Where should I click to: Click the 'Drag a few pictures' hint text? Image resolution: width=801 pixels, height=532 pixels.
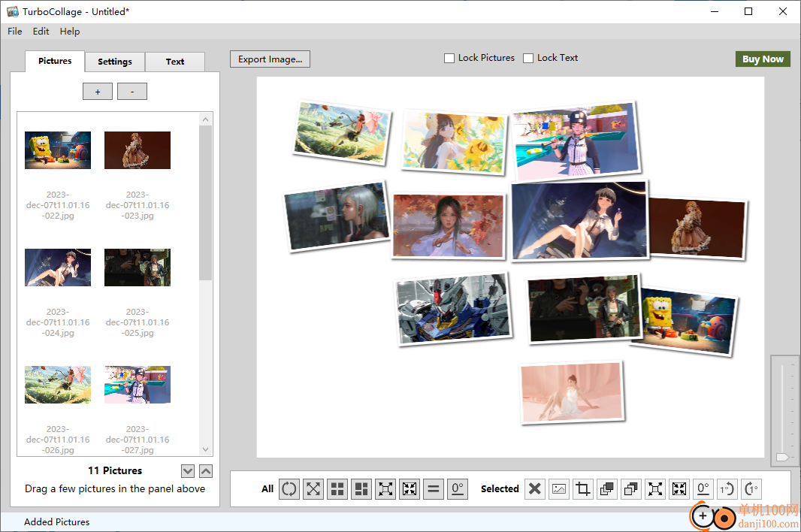coord(115,488)
